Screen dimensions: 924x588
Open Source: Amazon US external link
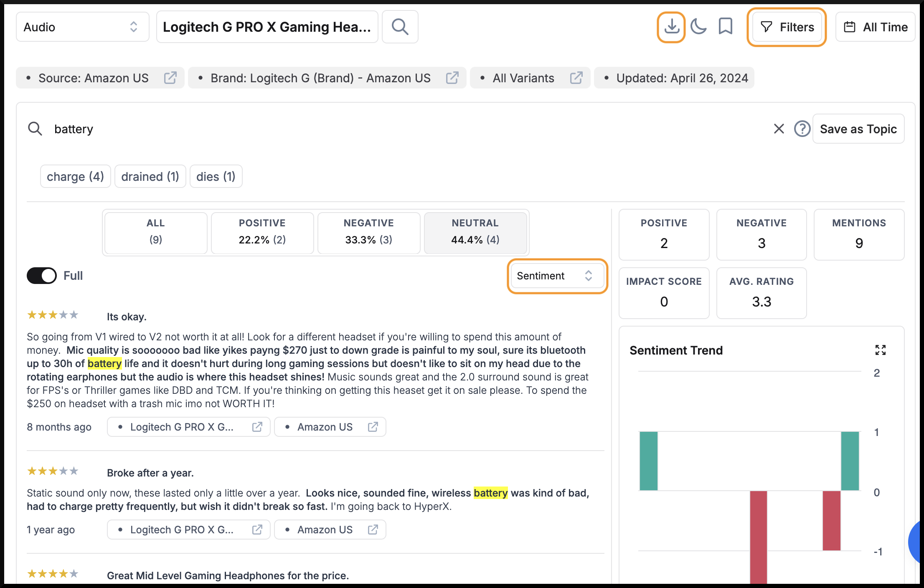click(170, 78)
